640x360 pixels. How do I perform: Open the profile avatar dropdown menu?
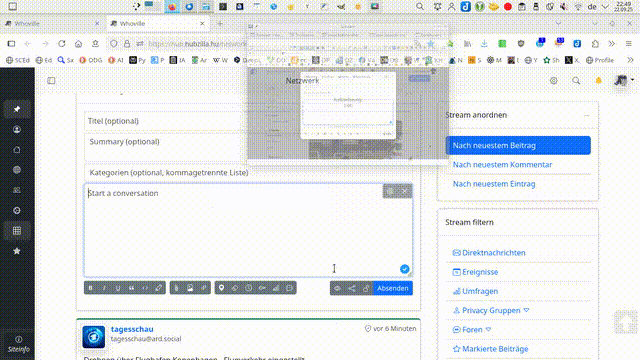click(624, 80)
